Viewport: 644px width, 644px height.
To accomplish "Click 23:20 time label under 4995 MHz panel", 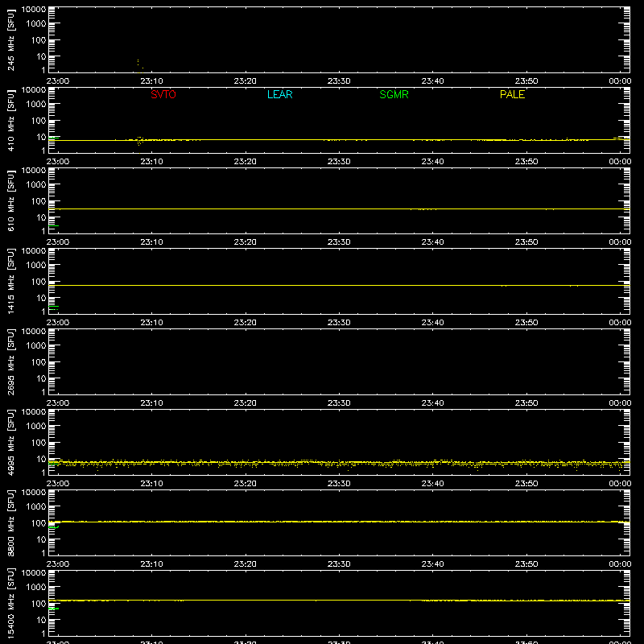I will tap(246, 484).
